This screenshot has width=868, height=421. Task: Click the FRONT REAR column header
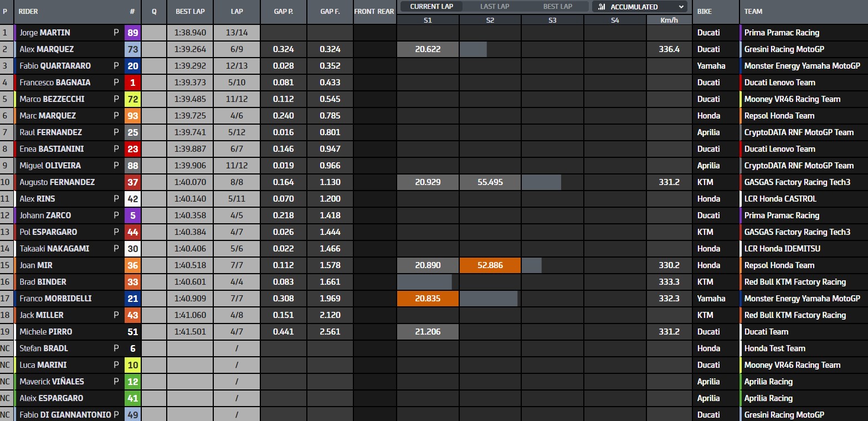[374, 12]
